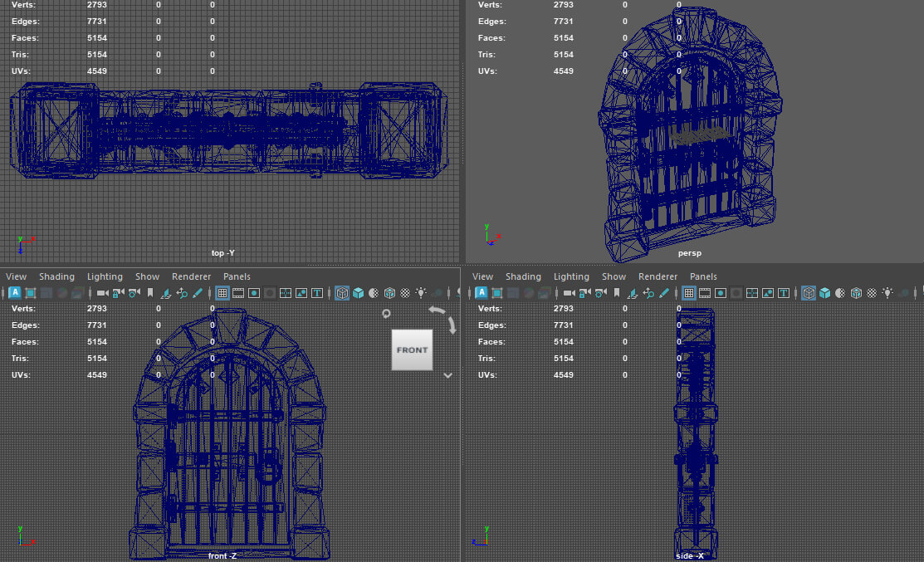Click Lock Camera icon in front panel
This screenshot has height=562, width=924.
coord(119,293)
